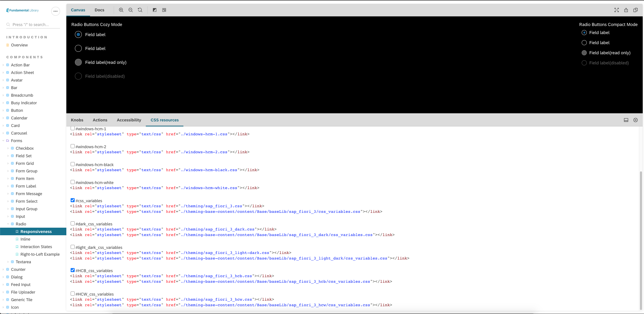This screenshot has height=314, width=644.
Task: Open the Accessibility addon tab
Action: [129, 120]
